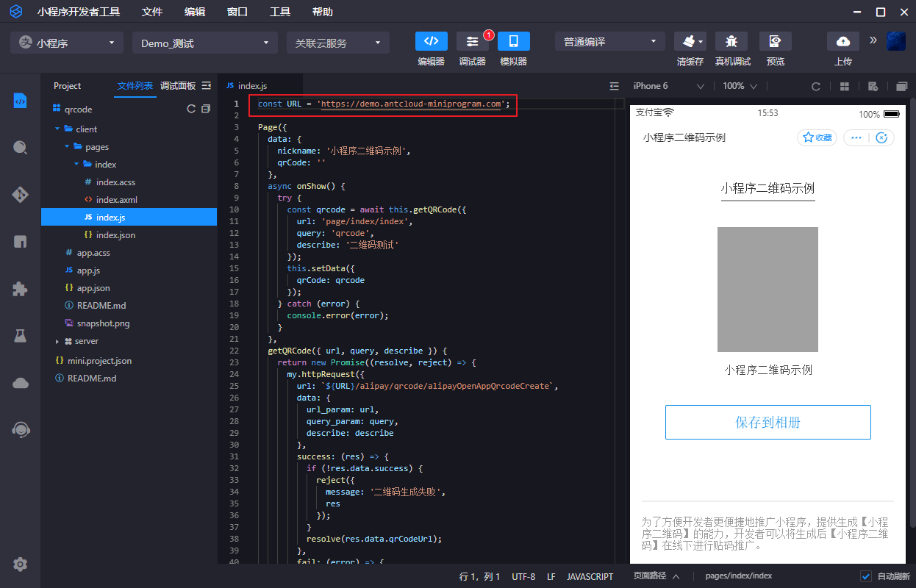Image resolution: width=916 pixels, height=588 pixels.
Task: Click the simulator grid layout icon
Action: [845, 86]
